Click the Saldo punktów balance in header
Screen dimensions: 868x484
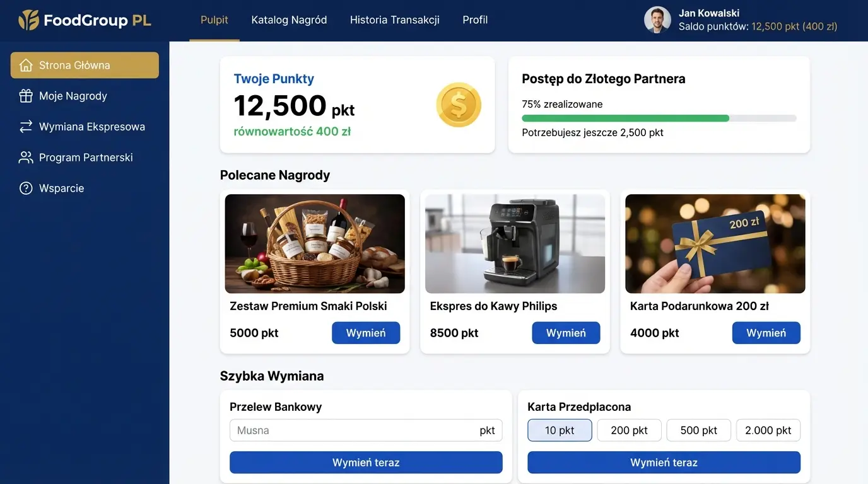(x=758, y=26)
